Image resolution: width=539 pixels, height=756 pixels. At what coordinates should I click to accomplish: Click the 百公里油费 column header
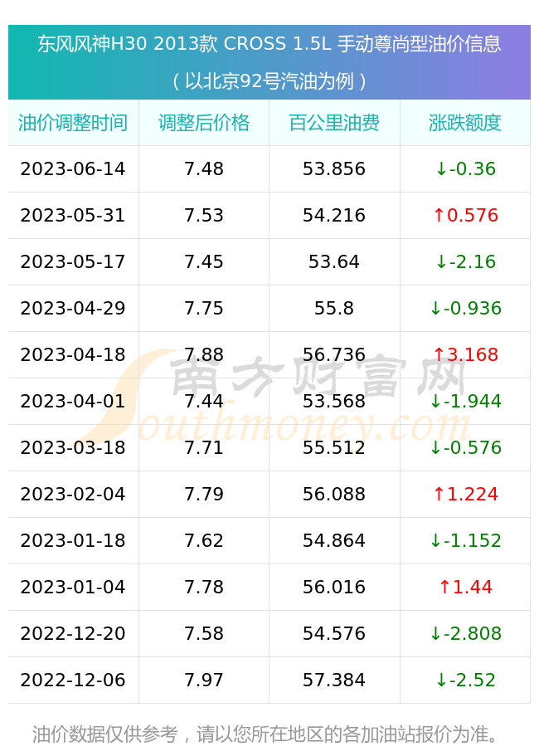pyautogui.click(x=334, y=123)
